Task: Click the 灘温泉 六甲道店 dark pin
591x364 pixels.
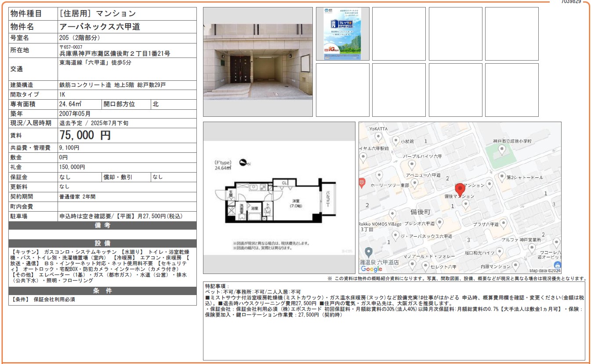Action: tap(369, 252)
